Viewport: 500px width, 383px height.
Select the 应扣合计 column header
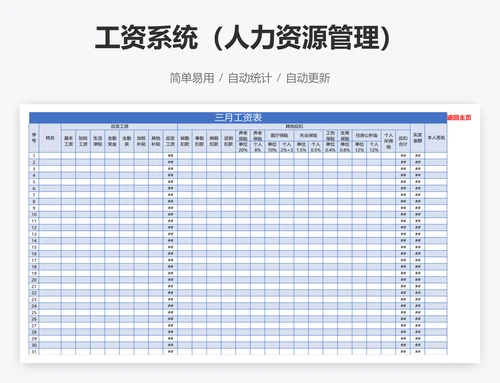pos(403,141)
